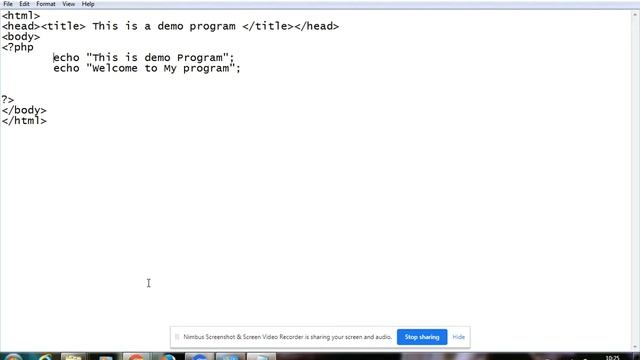Open the View menu
This screenshot has width=640, height=360.
click(x=68, y=4)
